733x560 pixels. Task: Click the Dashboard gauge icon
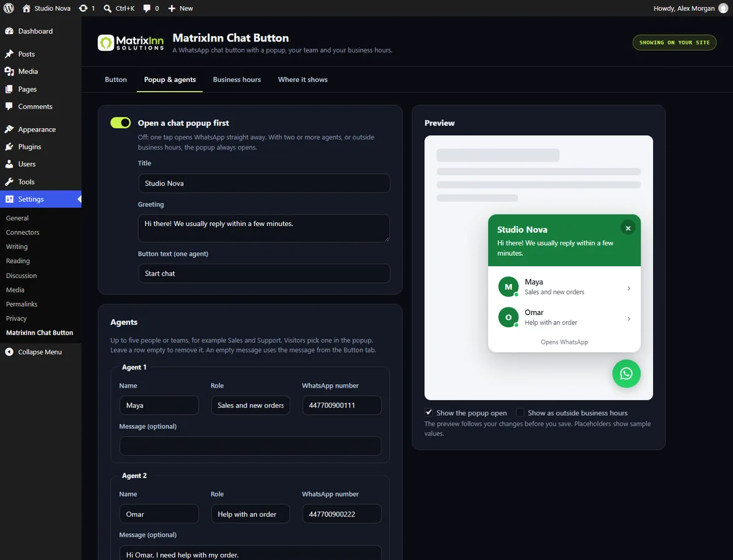[x=9, y=31]
